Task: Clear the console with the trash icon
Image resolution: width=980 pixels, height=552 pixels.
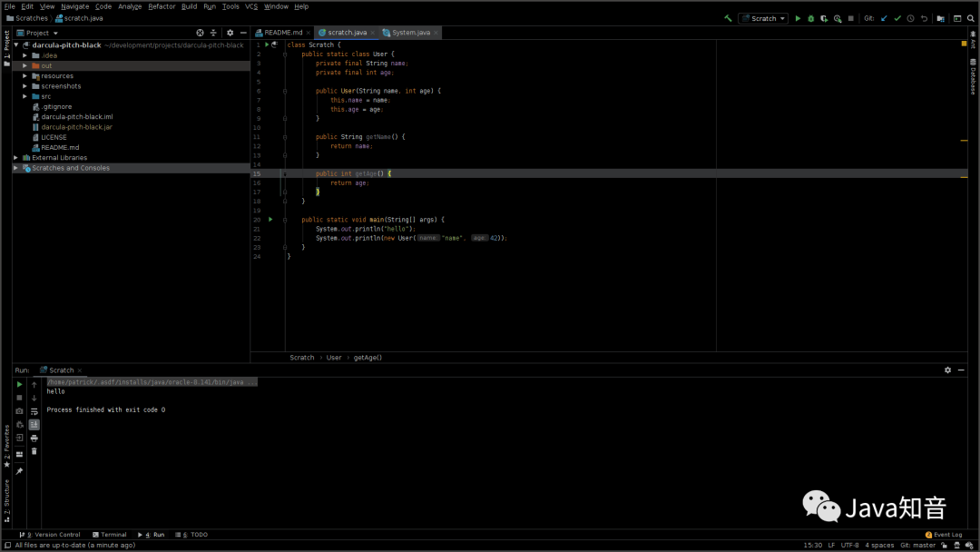Action: click(x=34, y=451)
